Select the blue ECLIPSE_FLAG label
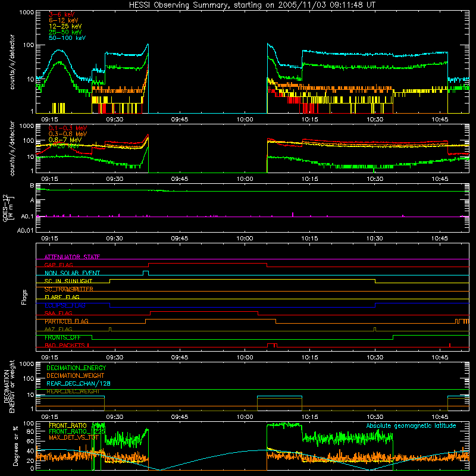The image size is (476, 476). click(65, 305)
